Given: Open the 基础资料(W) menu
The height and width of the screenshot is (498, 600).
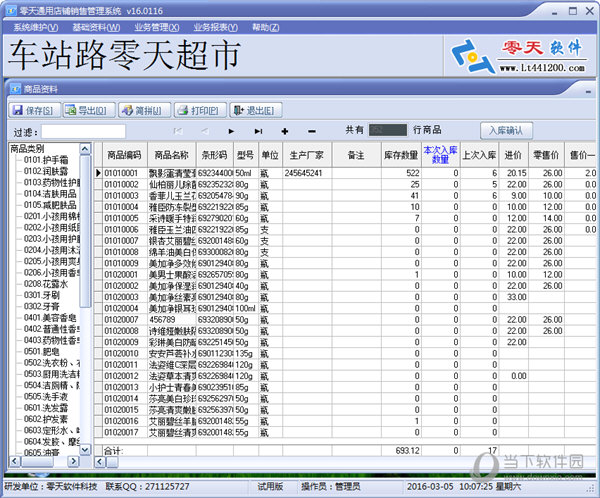Looking at the screenshot, I should 96,27.
